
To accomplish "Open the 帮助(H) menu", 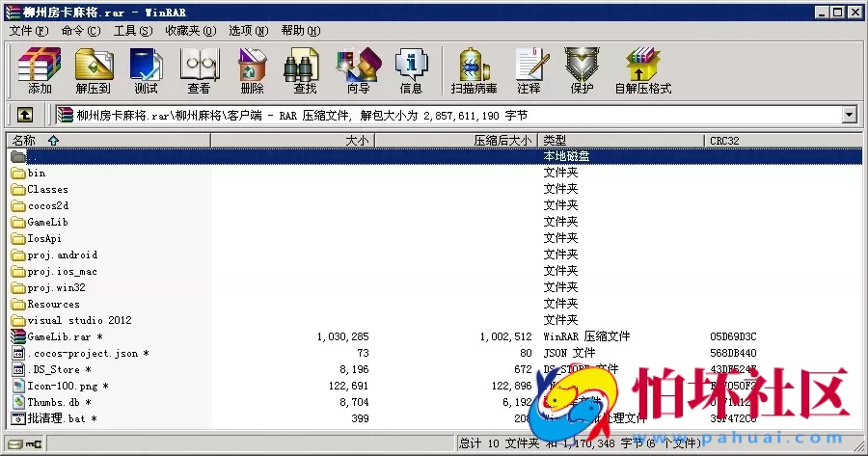I will point(301,31).
